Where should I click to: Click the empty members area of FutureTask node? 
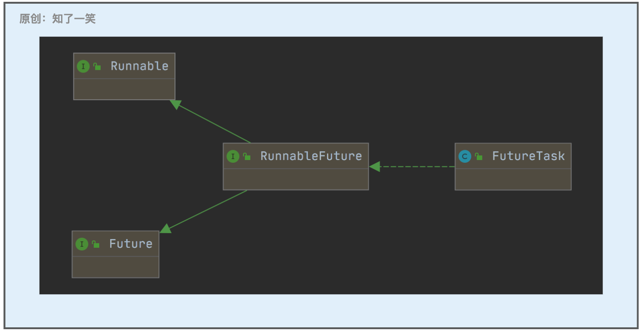click(513, 179)
